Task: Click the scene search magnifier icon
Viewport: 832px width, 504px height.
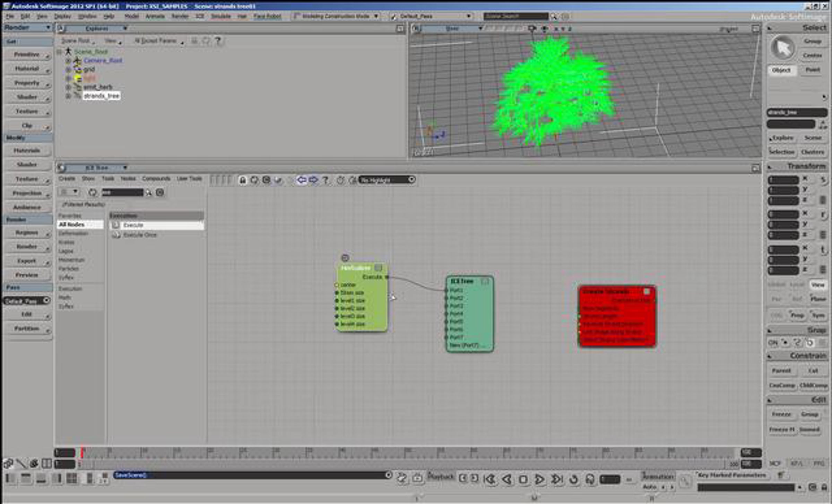Action: (x=554, y=16)
